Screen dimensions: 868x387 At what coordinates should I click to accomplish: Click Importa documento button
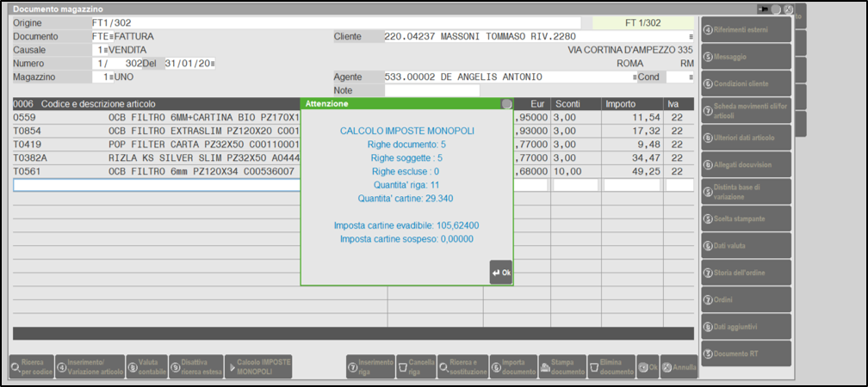pos(512,367)
